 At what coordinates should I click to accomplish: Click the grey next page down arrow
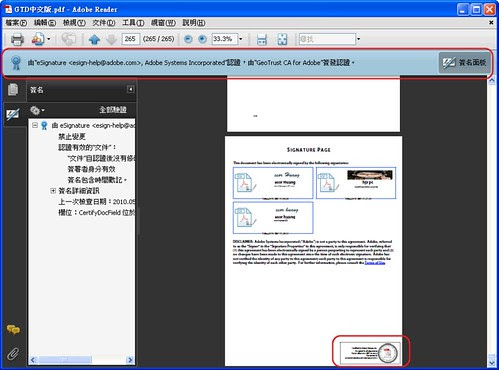pos(111,39)
